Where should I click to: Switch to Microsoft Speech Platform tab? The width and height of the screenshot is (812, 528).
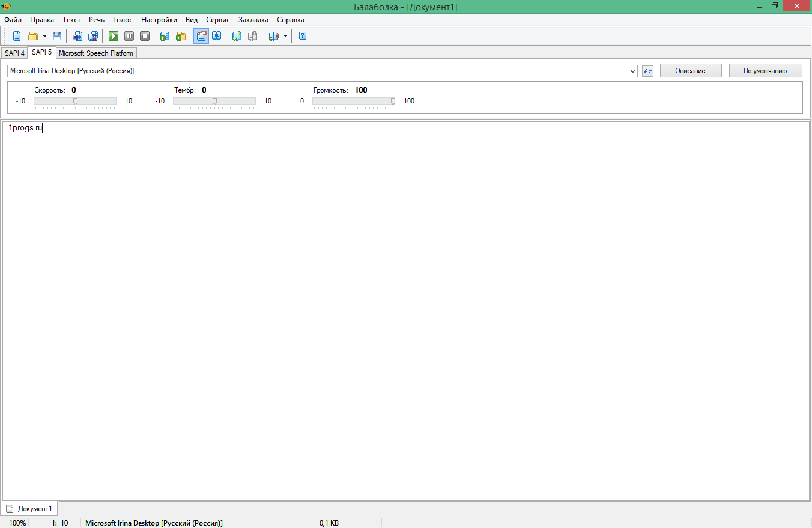(x=96, y=53)
